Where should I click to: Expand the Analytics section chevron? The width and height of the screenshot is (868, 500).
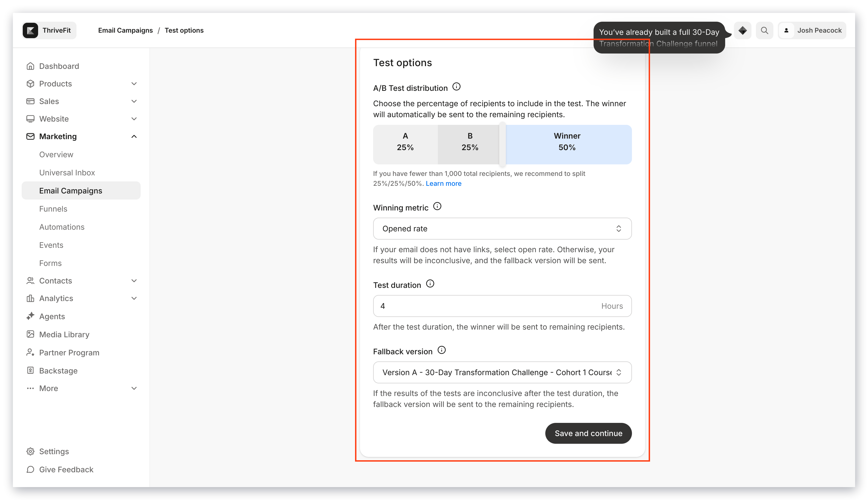click(134, 298)
